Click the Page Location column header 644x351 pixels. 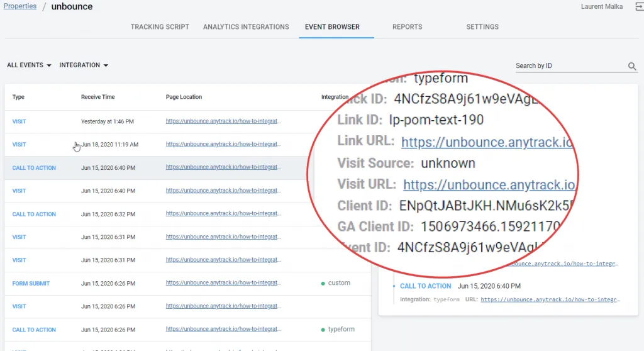[x=184, y=97]
